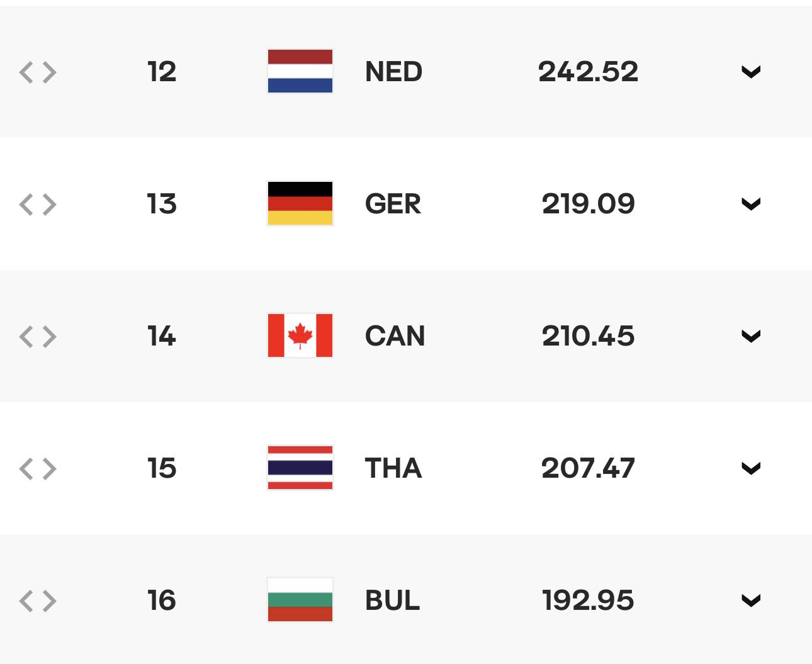This screenshot has height=664, width=812.
Task: Click rank movement arrows for THA
Action: point(38,469)
